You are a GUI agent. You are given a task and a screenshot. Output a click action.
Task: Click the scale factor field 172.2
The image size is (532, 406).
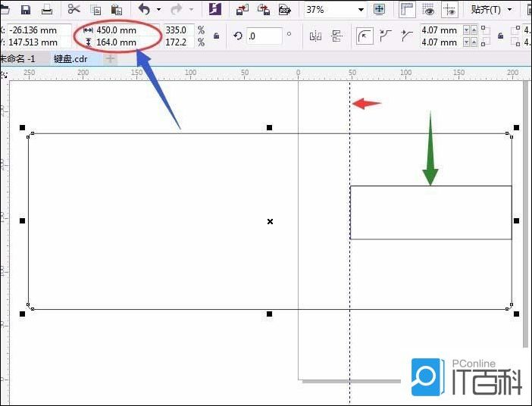pos(179,42)
